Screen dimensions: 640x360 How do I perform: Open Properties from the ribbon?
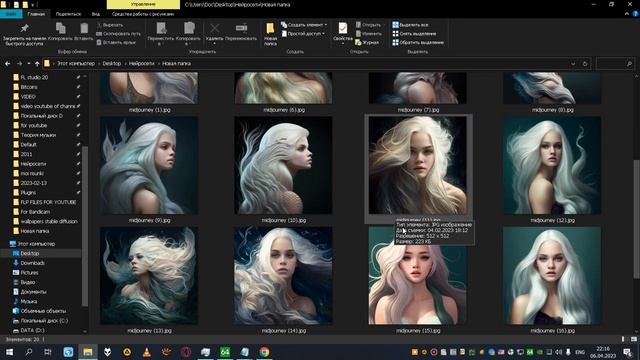(342, 33)
